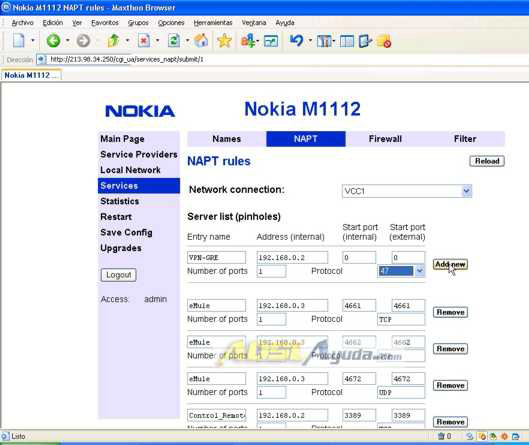
Task: Click Restart in sidebar
Action: click(x=116, y=217)
